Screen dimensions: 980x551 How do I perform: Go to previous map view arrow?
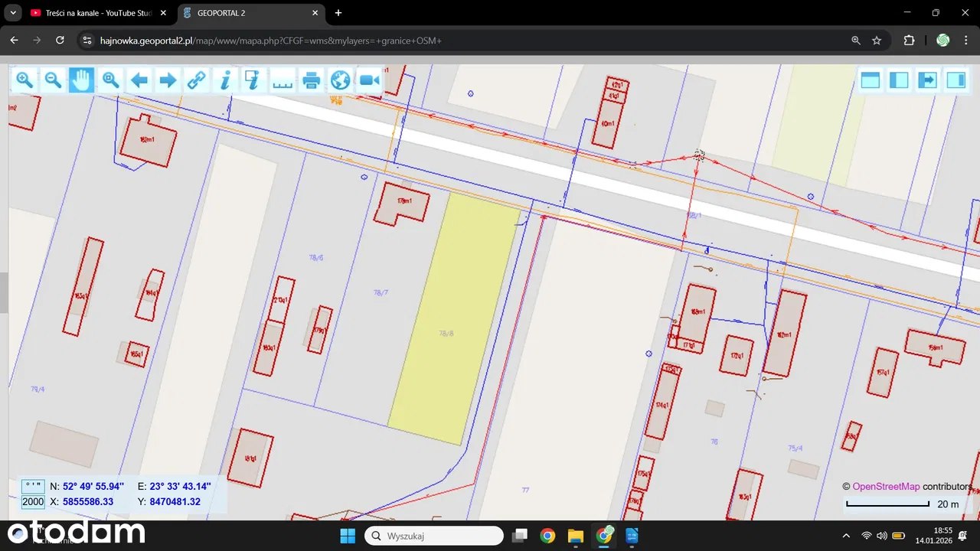tap(139, 80)
